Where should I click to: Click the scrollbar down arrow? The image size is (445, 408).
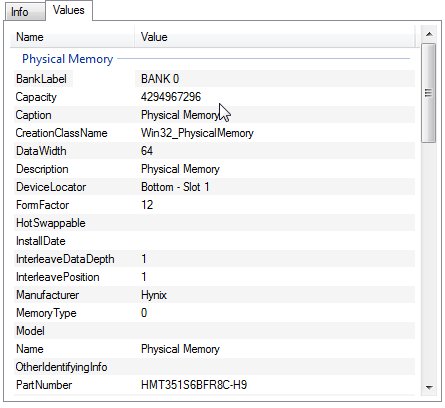pyautogui.click(x=429, y=387)
